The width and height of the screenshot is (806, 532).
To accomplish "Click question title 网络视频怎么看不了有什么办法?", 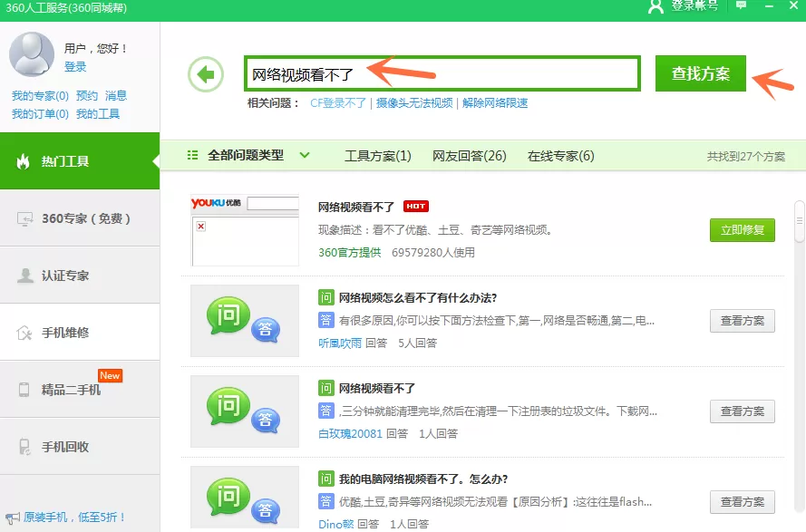I will (418, 297).
